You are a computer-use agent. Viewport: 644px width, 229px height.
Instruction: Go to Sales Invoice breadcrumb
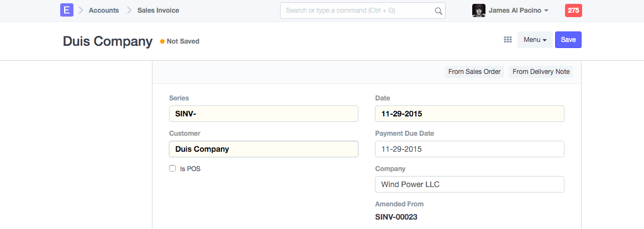pyautogui.click(x=158, y=10)
